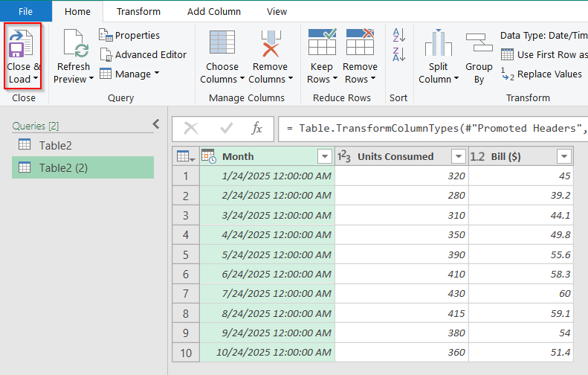This screenshot has width=588, height=375.
Task: Select the Table2 (2) query
Action: [x=83, y=167]
